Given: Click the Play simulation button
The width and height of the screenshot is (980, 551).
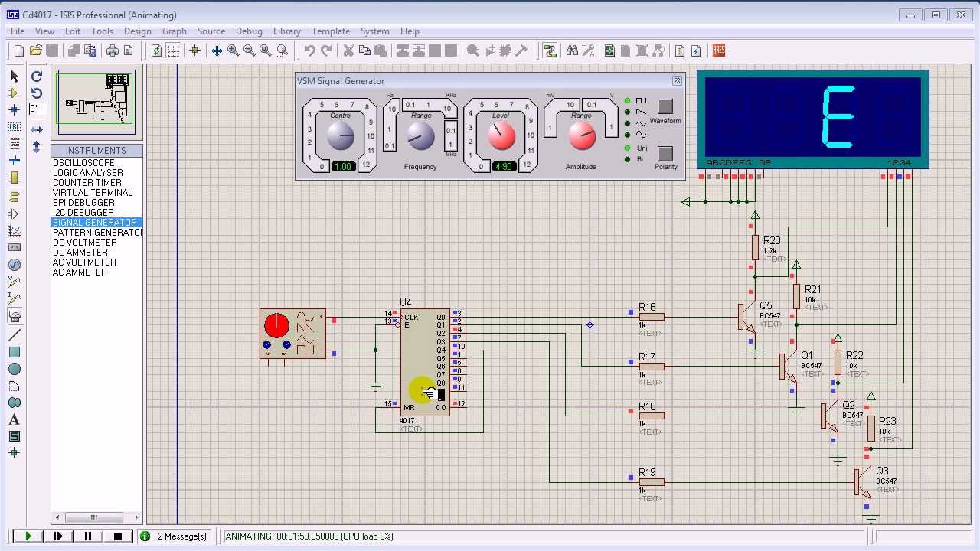Looking at the screenshot, I should tap(28, 536).
